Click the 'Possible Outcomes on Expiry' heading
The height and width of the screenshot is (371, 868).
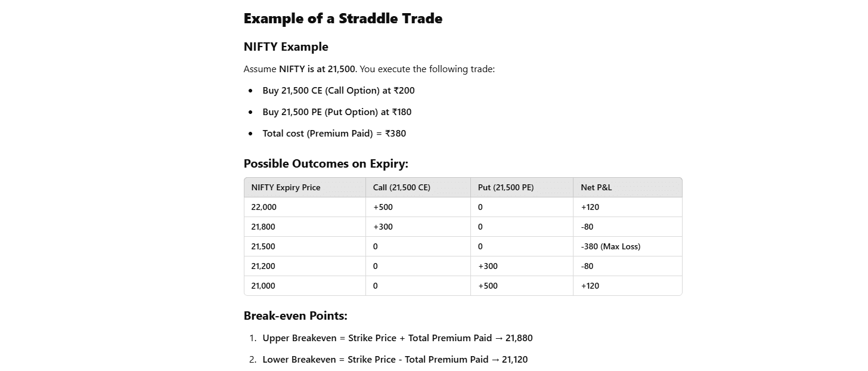point(326,164)
